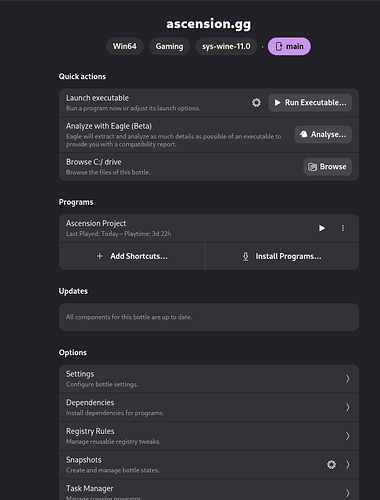The image size is (380, 500).
Task: Open the Snapshots row
Action: [209, 465]
